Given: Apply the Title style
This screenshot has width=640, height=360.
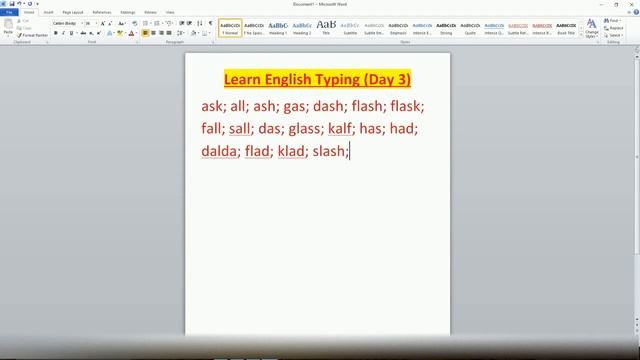Looking at the screenshot, I should 326,28.
